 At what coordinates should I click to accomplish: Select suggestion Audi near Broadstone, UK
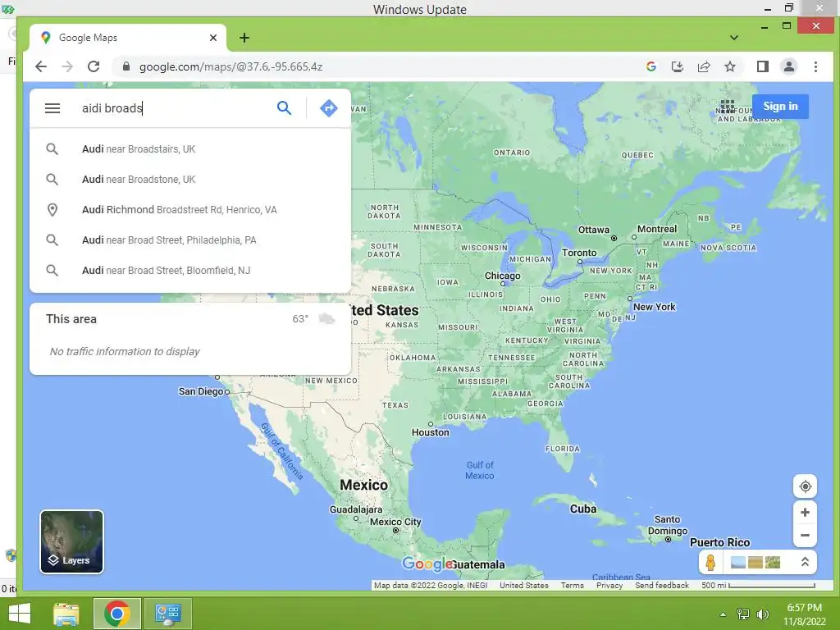[190, 180]
